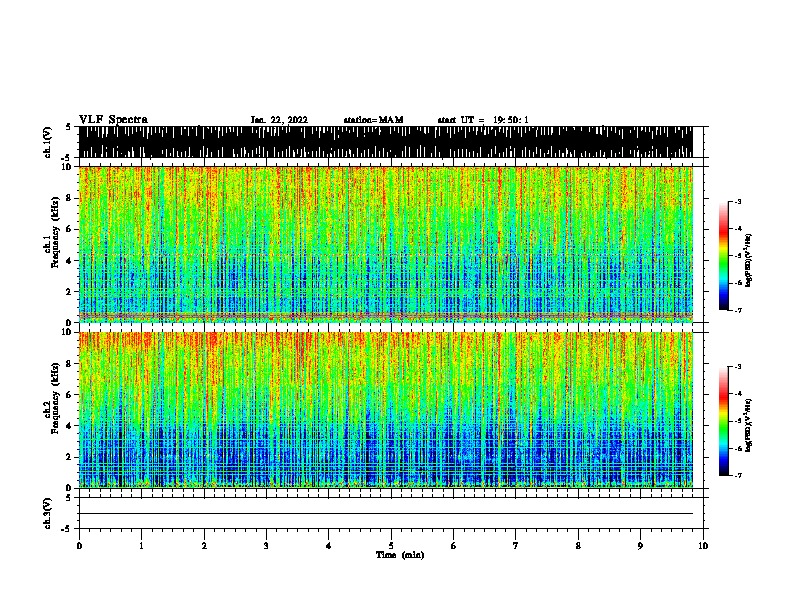Click the ch.1 color scale bar

(x=724, y=256)
